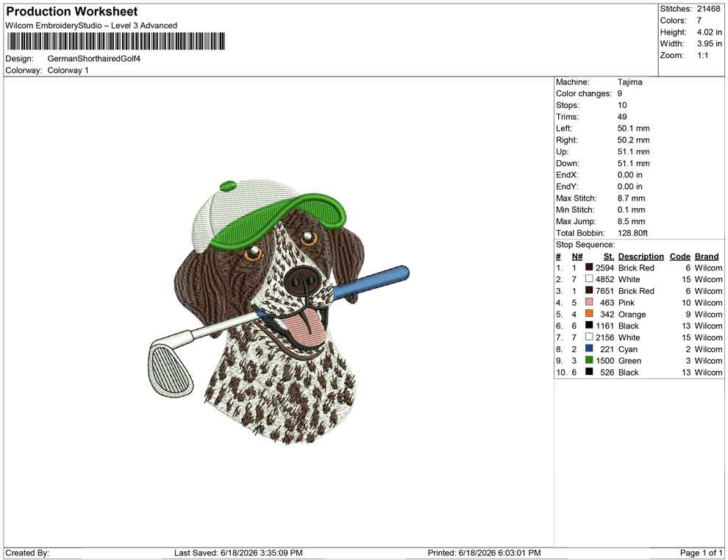Viewport: 728px width, 560px height.
Task: Click the Black swatch in stop 6
Action: pyautogui.click(x=589, y=326)
